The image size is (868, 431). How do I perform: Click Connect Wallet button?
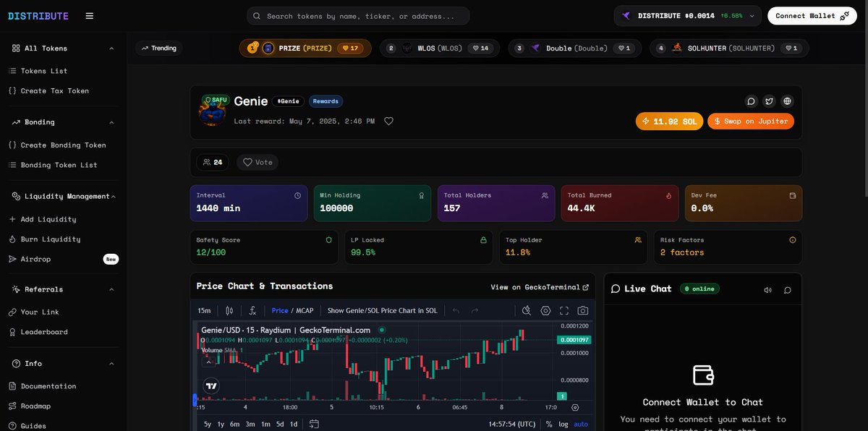(x=812, y=15)
